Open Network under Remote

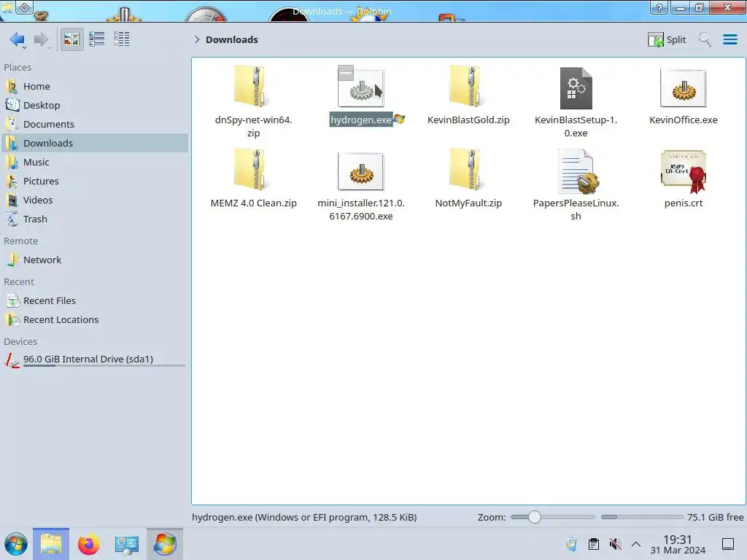click(x=94, y=260)
